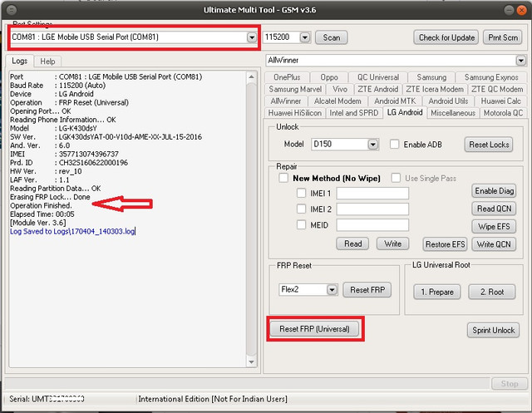532x413 pixels.
Task: Click the Reset FRP button
Action: pos(367,290)
